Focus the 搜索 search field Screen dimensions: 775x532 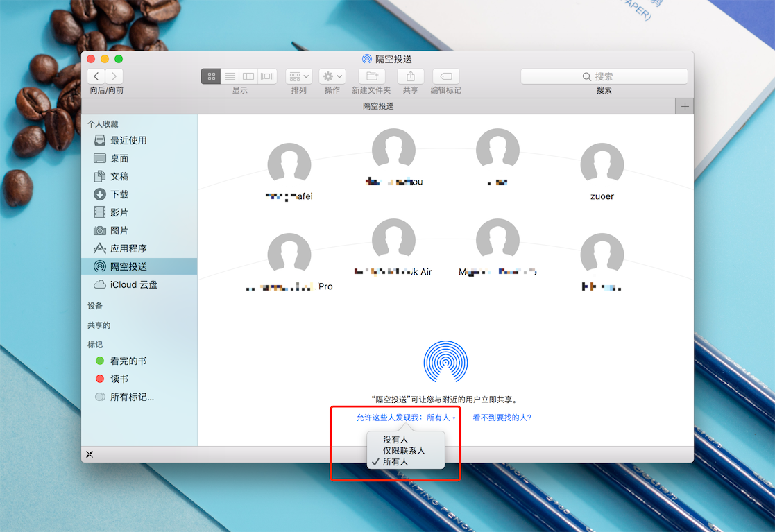tap(604, 76)
